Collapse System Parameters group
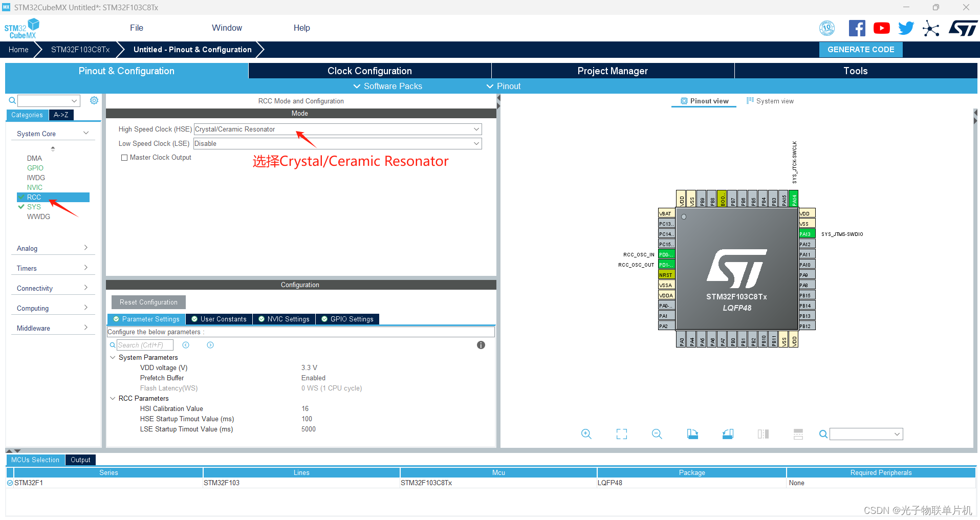This screenshot has width=980, height=520. [113, 357]
